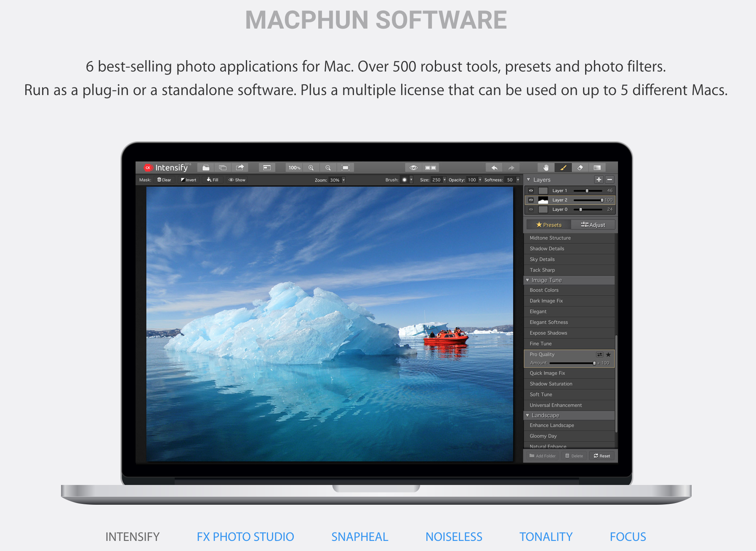Screen dimensions: 756x551
Task: Select the Brush masking tool
Action: 563,167
